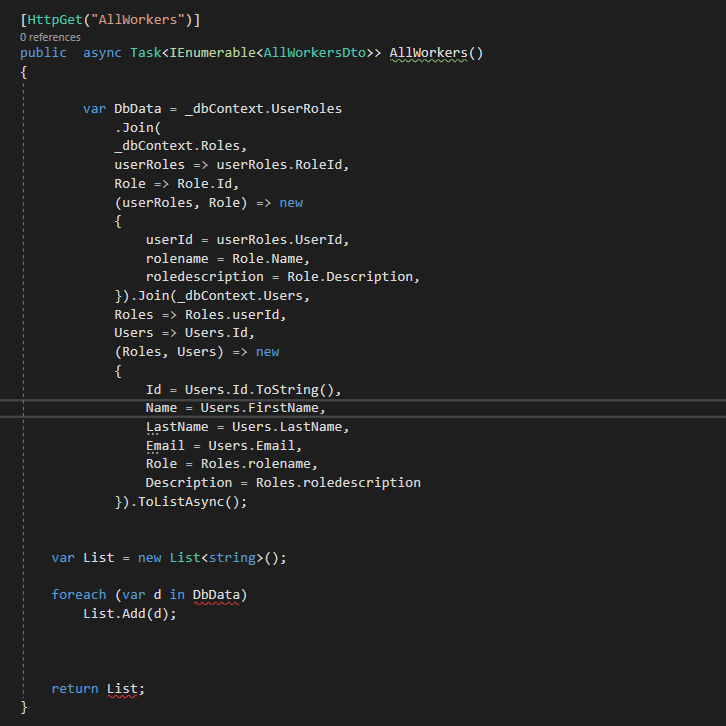Place cursor on the async keyword
726x726 pixels.
pyautogui.click(x=102, y=53)
